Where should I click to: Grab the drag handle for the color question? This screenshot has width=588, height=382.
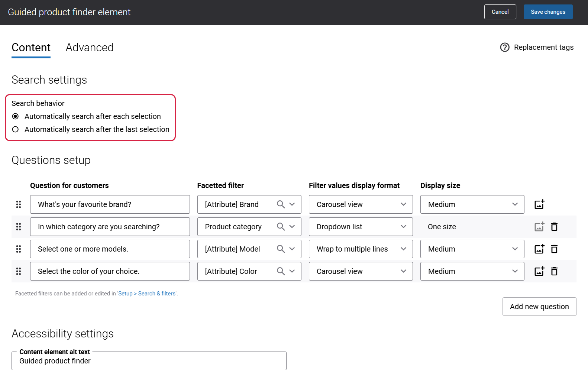coord(19,271)
